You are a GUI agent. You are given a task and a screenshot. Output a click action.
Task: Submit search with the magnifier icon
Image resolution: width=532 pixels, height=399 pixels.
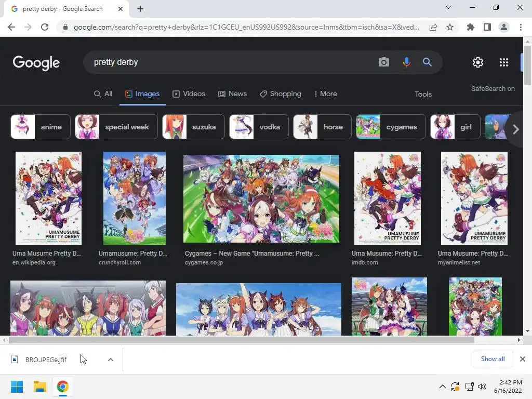(427, 62)
